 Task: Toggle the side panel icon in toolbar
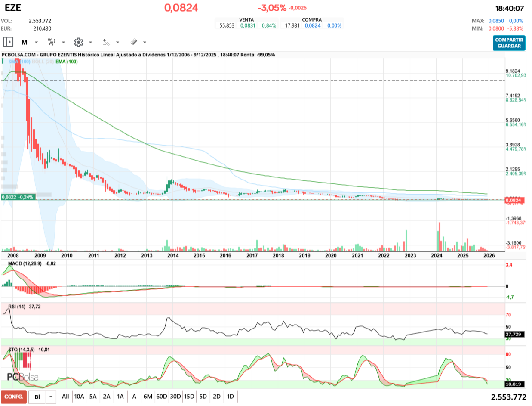click(x=8, y=42)
